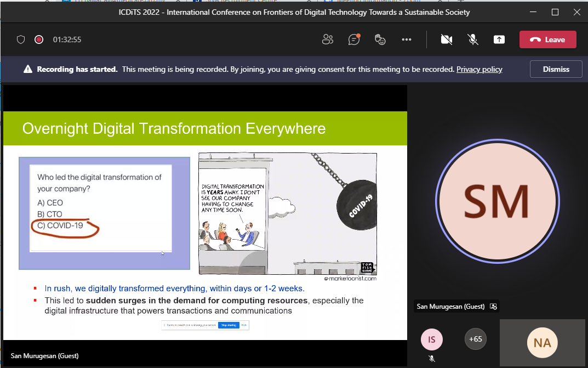Viewport: 588px width, 368px height.
Task: Click the recording warning triangle icon
Action: coord(28,69)
